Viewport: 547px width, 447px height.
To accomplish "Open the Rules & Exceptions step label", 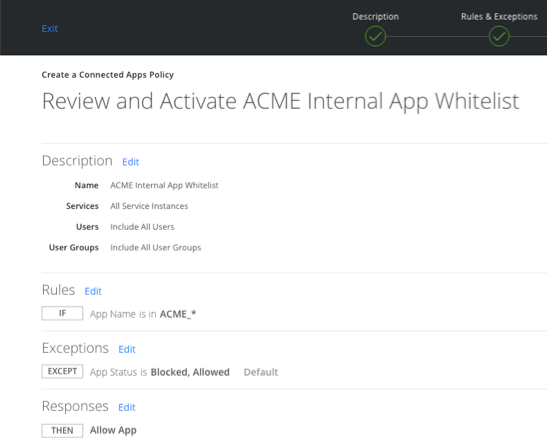I will (x=499, y=16).
